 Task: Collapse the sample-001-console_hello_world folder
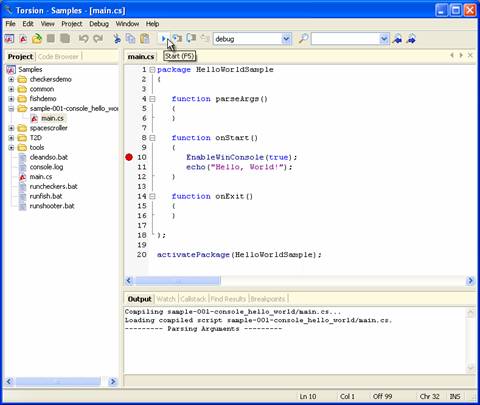[x=11, y=109]
